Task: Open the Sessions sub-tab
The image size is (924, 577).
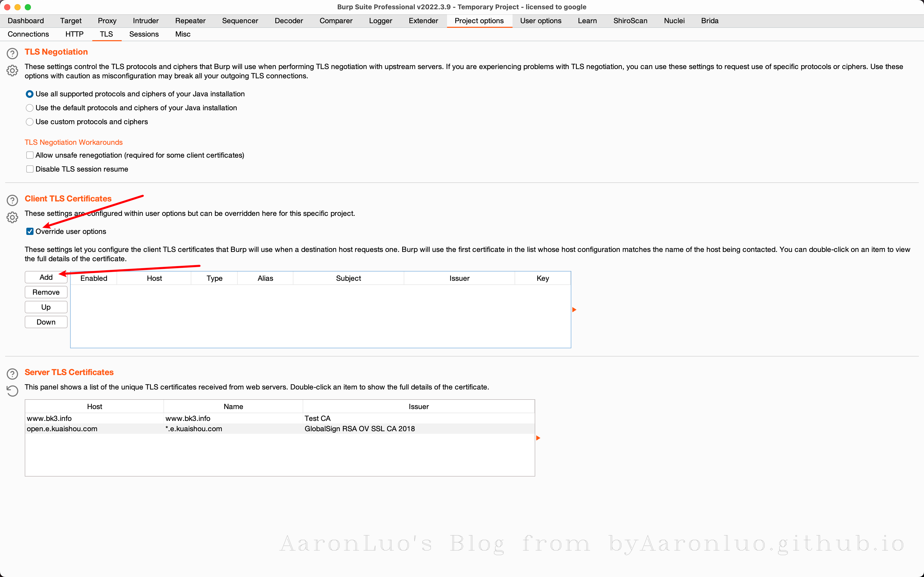Action: click(x=144, y=34)
